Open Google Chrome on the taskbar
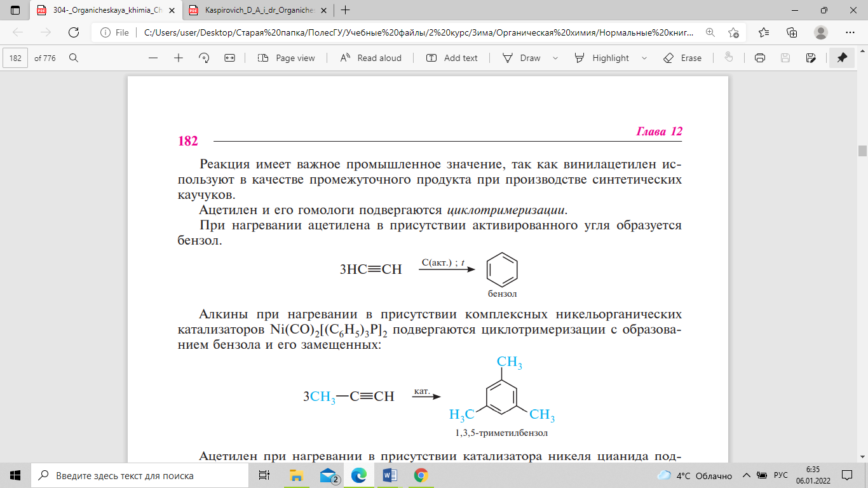The image size is (868, 488). 420,475
